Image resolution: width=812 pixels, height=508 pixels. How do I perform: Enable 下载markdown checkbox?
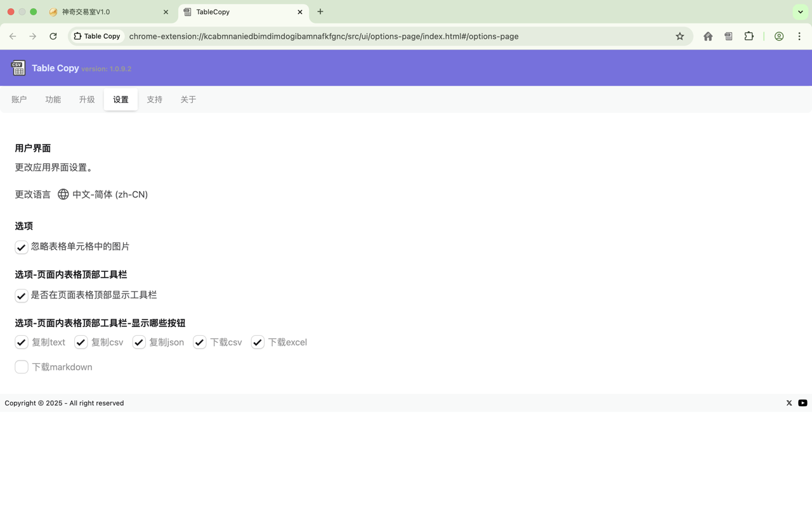[21, 366]
